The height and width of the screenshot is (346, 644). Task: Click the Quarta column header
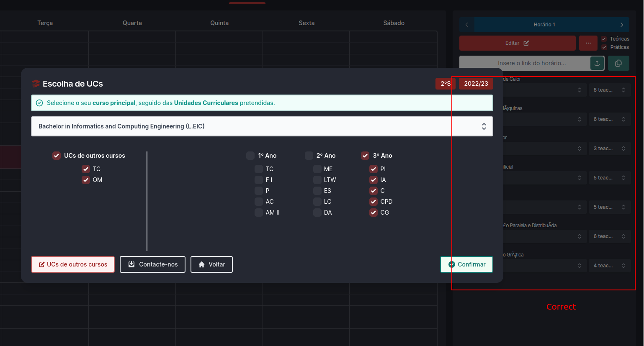click(x=132, y=23)
